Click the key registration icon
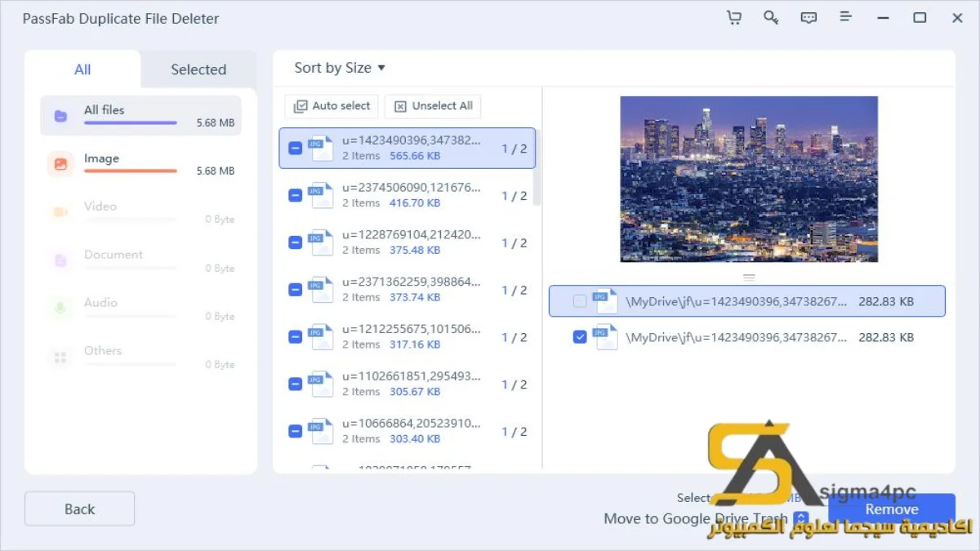The image size is (980, 551). [771, 17]
